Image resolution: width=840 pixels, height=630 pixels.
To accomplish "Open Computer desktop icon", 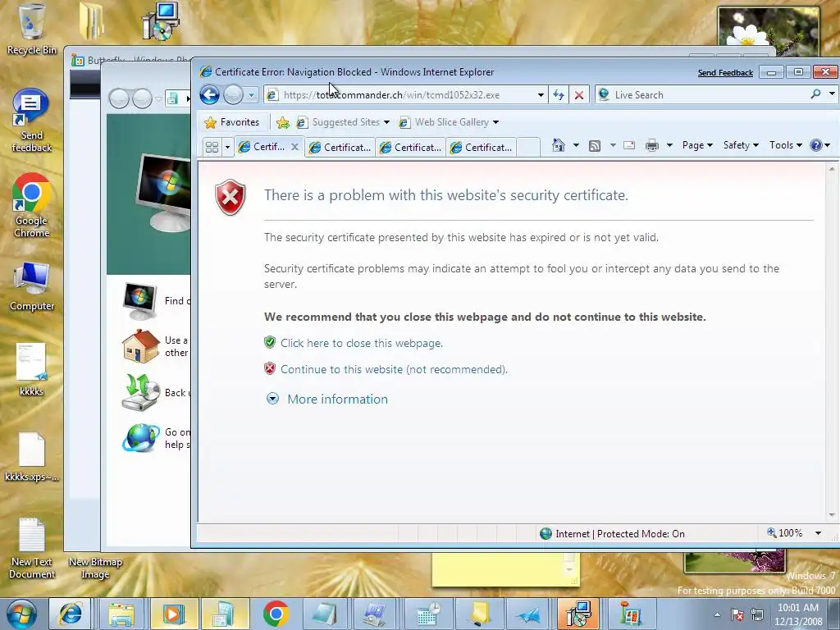I will [32, 286].
